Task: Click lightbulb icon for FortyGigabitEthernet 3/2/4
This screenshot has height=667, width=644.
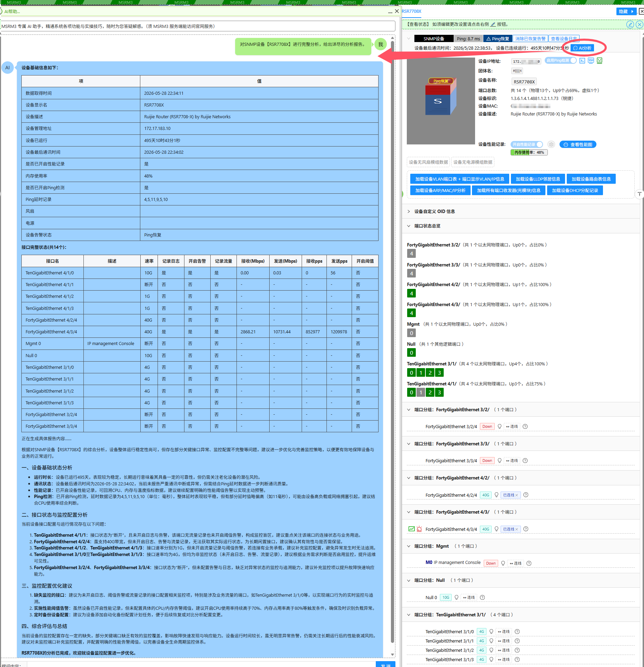Action: click(500, 426)
